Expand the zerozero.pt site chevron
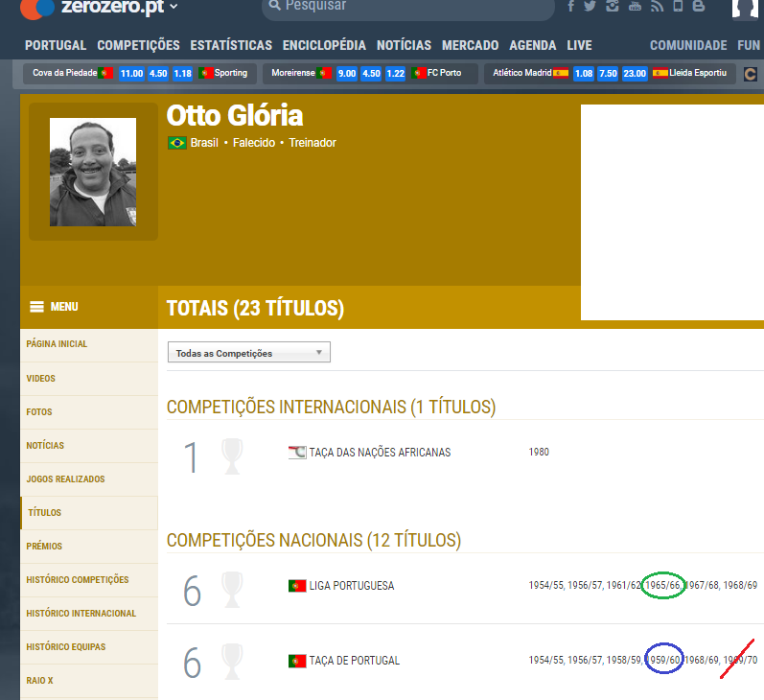This screenshot has height=700, width=764. point(174,7)
